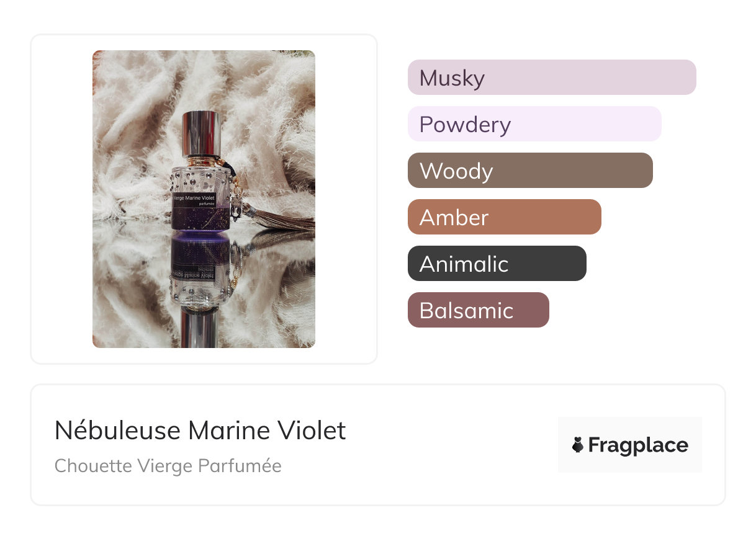This screenshot has height=536, width=756.
Task: Select the Powdery accord bar
Action: [x=534, y=124]
